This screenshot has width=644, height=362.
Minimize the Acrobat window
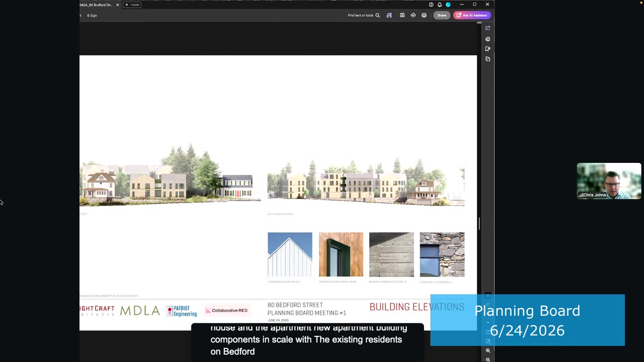462,5
